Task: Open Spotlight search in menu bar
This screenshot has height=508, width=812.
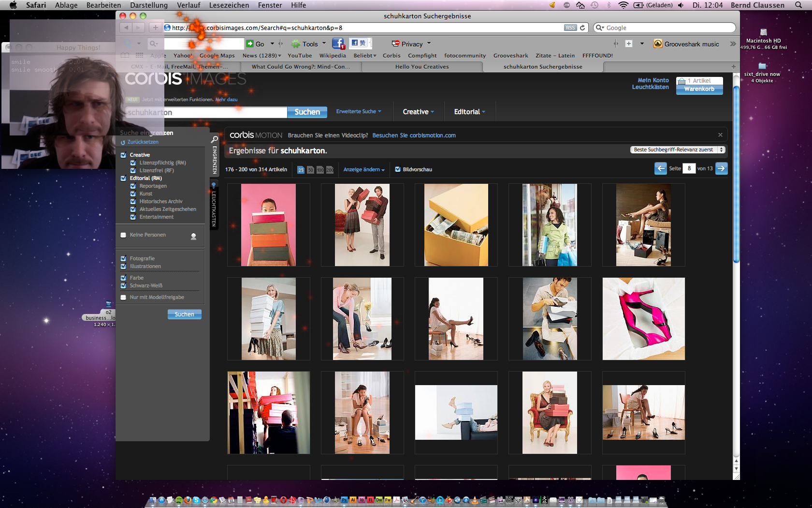Action: point(798,5)
